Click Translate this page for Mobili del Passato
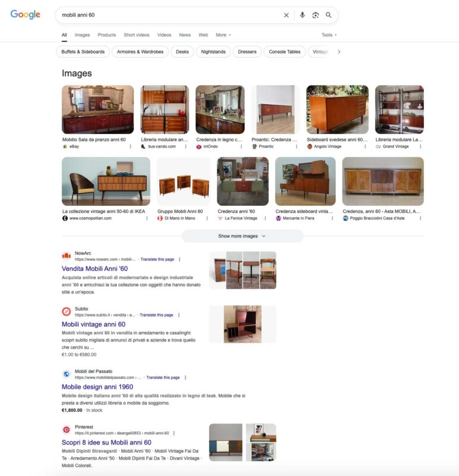Screen dimensions: 459x476 [x=163, y=378]
